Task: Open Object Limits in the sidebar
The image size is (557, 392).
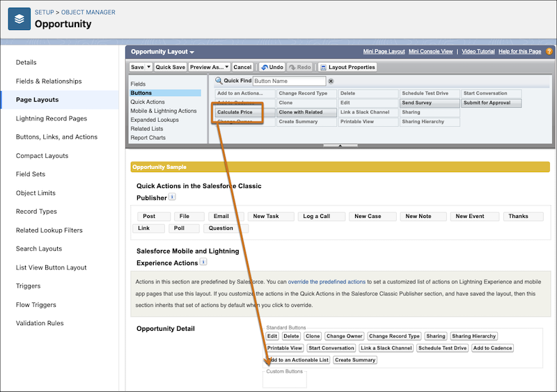Action: tap(36, 194)
